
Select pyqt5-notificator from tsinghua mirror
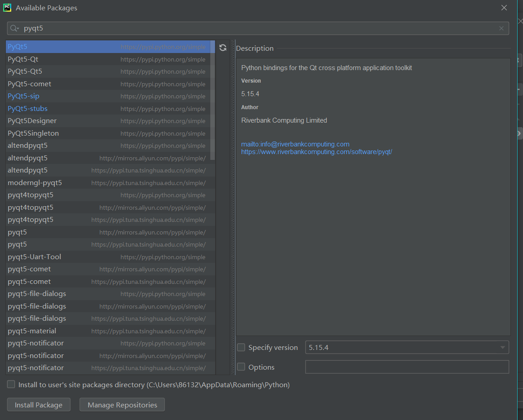(111, 367)
